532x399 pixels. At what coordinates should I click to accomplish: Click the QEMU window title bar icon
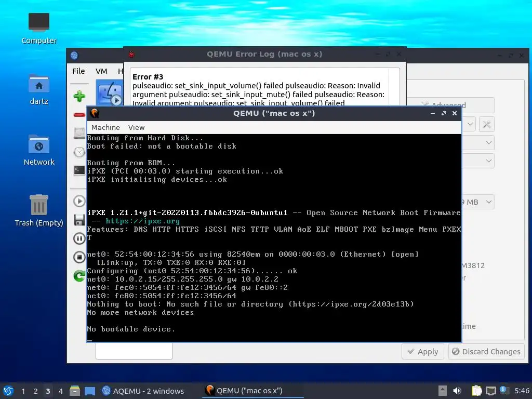[x=95, y=113]
